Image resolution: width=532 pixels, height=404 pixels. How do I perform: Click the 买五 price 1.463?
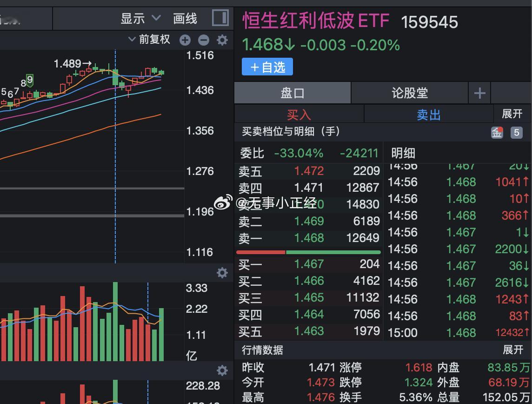(x=309, y=330)
